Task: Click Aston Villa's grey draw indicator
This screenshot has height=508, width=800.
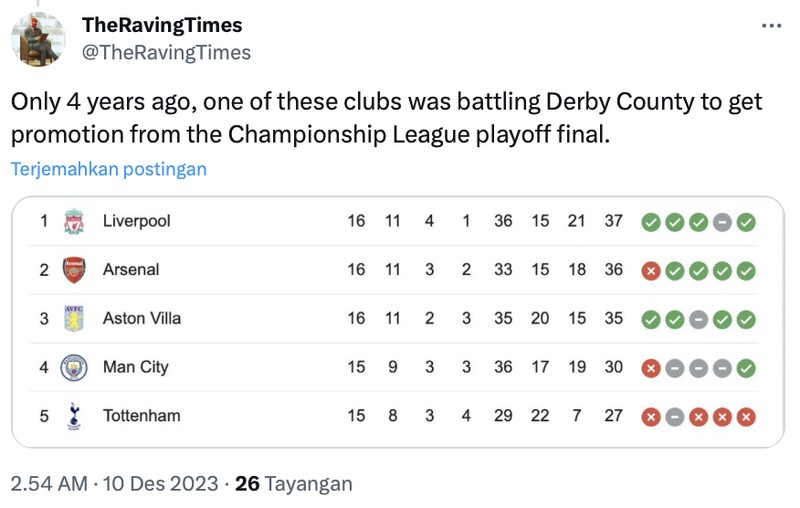Action: [698, 319]
